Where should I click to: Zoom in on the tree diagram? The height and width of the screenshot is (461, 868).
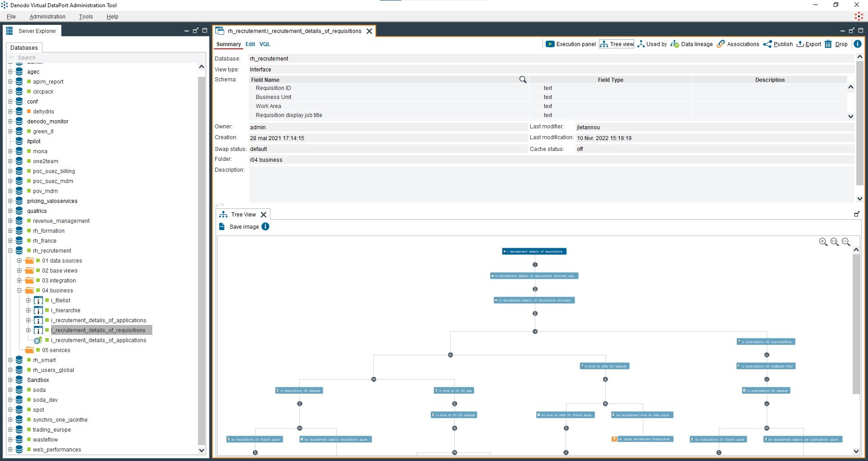[x=823, y=242]
